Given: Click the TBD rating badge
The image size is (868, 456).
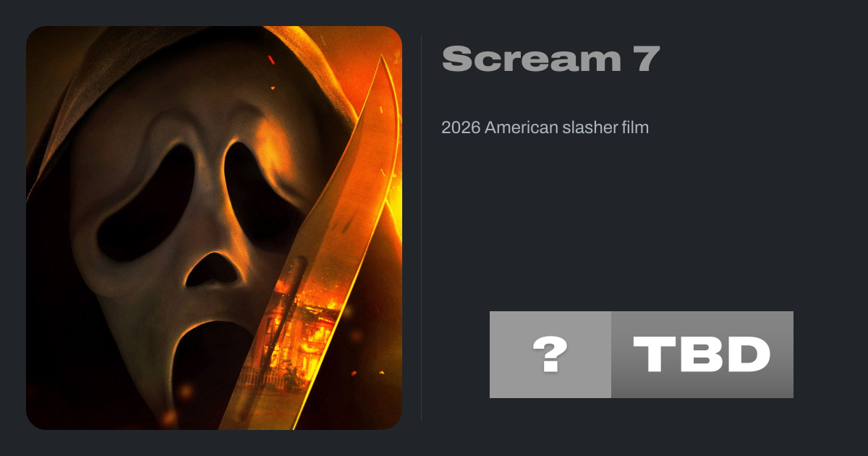Looking at the screenshot, I should 702,355.
